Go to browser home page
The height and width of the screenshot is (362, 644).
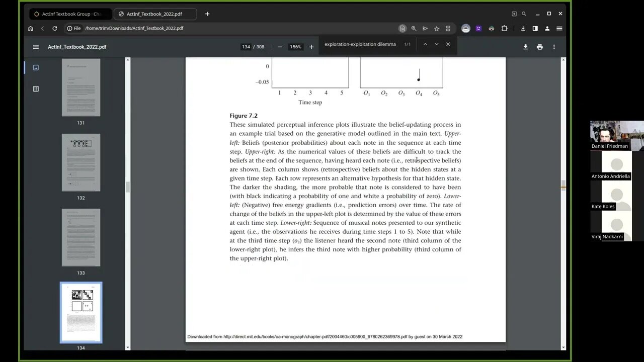pyautogui.click(x=30, y=28)
